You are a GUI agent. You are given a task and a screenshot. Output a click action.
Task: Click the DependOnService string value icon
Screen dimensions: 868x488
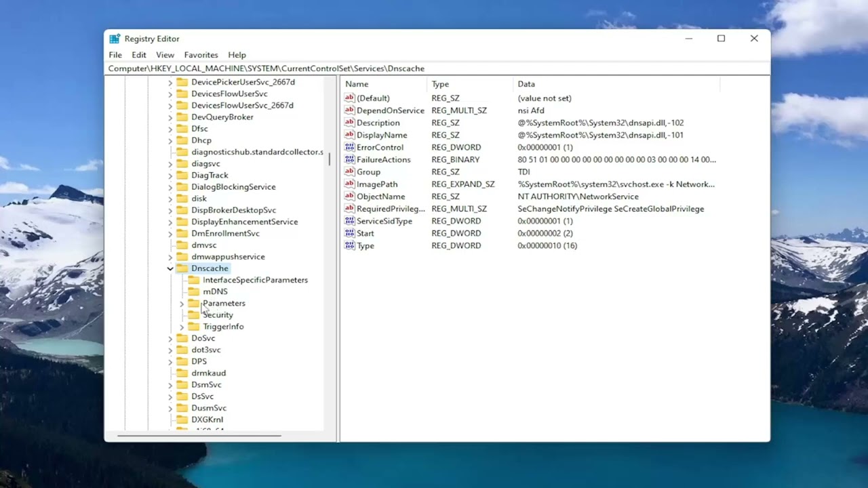tap(349, 110)
